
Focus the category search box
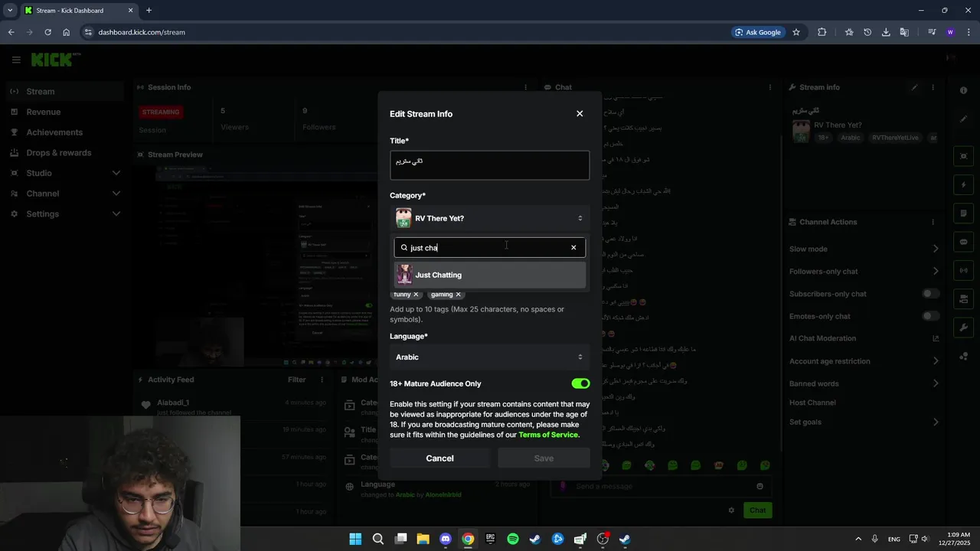(x=488, y=247)
